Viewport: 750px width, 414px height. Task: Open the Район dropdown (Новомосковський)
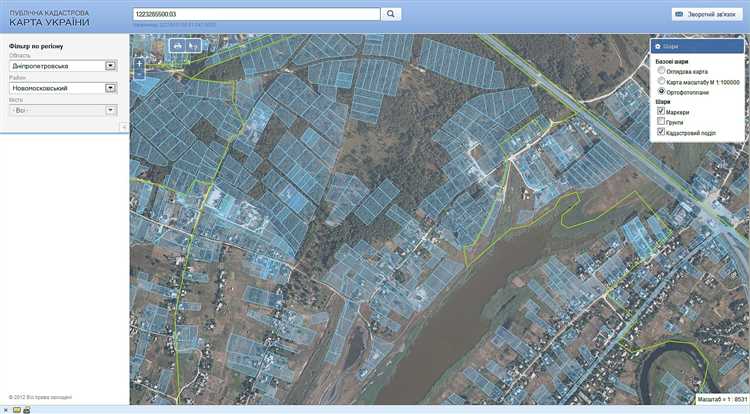[x=110, y=88]
